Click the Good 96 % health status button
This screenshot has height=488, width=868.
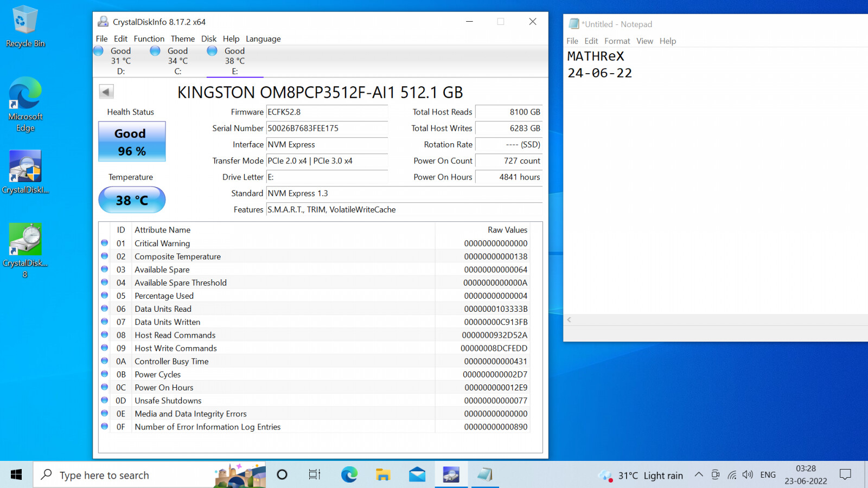click(132, 142)
